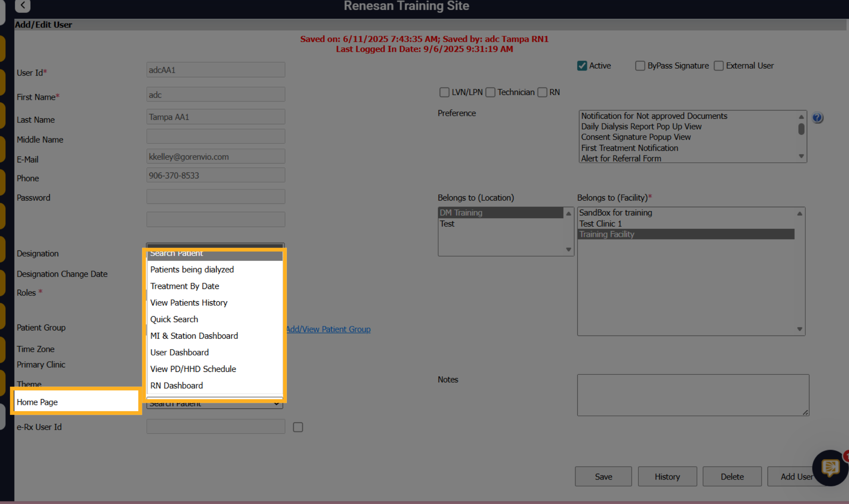Click Location list scroll-down arrow

click(x=568, y=249)
